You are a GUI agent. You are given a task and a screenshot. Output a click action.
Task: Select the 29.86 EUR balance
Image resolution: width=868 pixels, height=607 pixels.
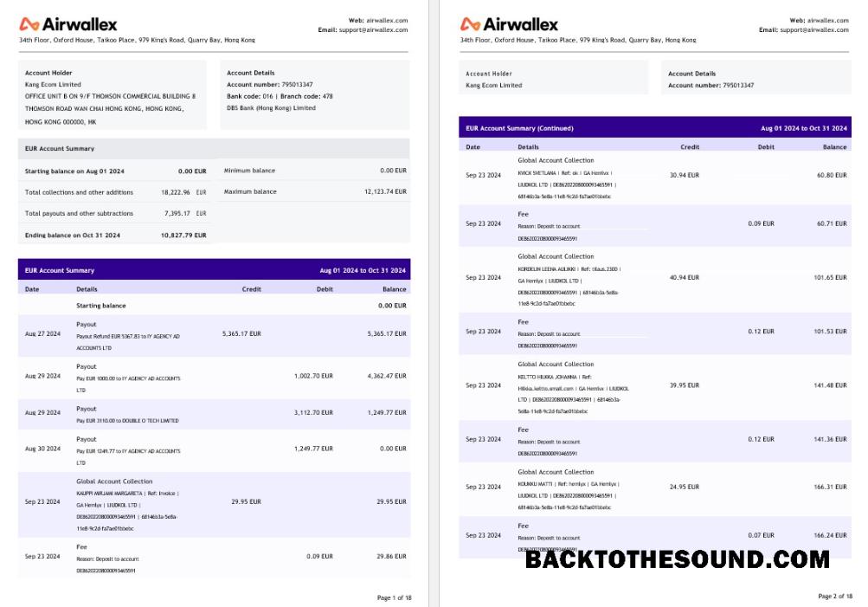coord(391,556)
